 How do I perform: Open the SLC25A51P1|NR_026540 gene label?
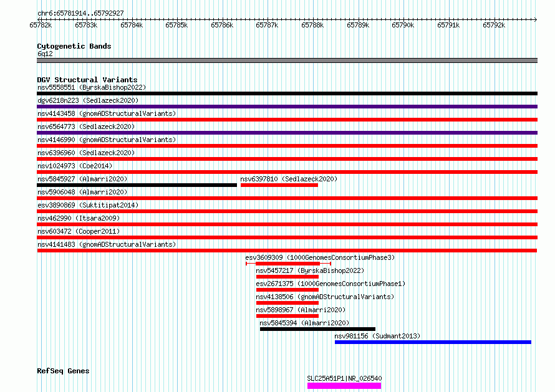[x=344, y=378]
